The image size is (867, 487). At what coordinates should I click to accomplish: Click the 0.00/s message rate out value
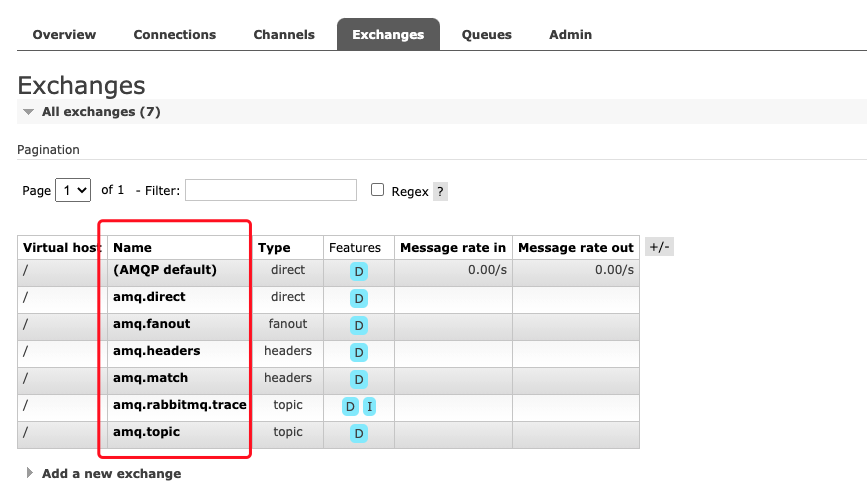(614, 270)
